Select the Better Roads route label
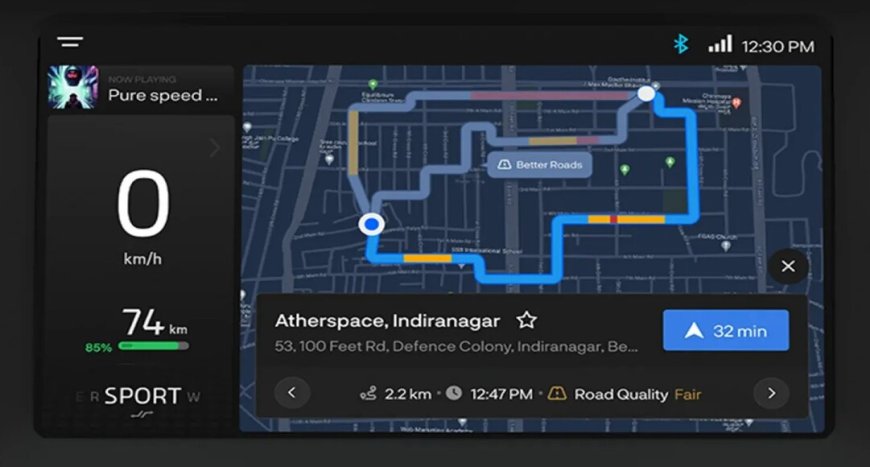Image resolution: width=870 pixels, height=467 pixels. pyautogui.click(x=540, y=165)
